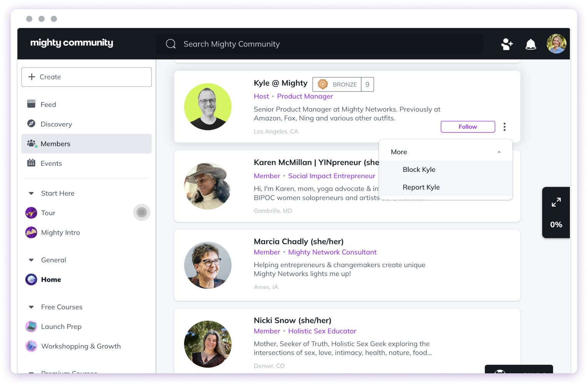
Task: Click the three-dot menu on Kyle's card
Action: pyautogui.click(x=504, y=126)
